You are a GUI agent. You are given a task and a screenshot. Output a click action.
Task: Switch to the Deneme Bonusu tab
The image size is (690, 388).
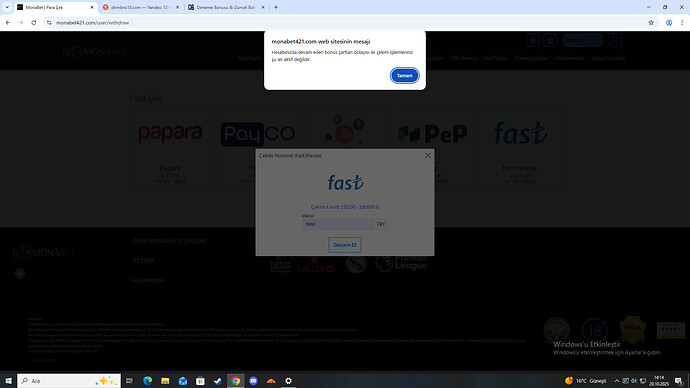pyautogui.click(x=225, y=7)
